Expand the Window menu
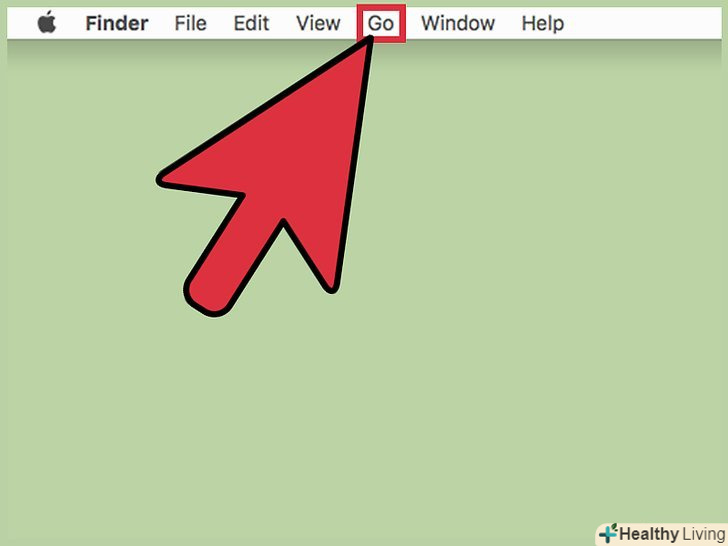Image resolution: width=728 pixels, height=546 pixels. pos(458,23)
